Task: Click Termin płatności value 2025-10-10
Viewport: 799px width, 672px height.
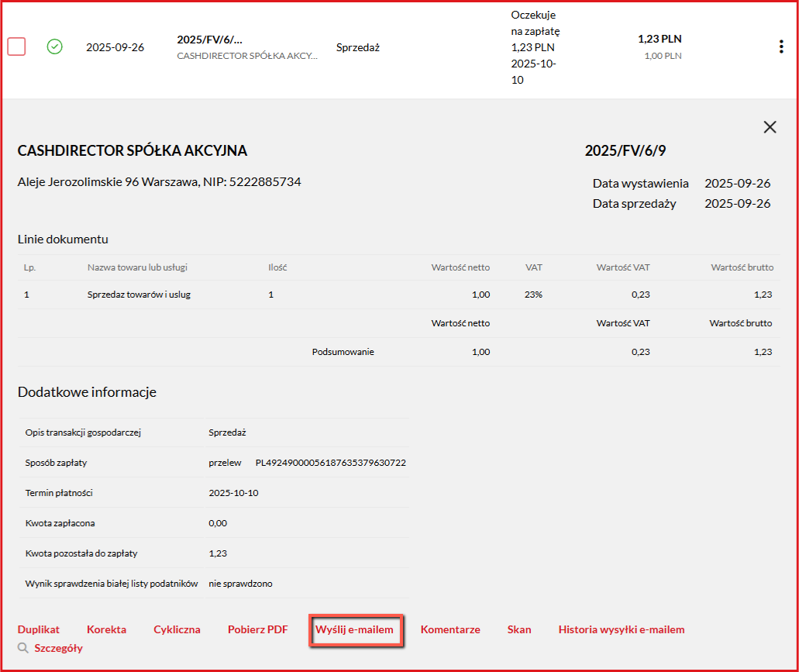Action: pyautogui.click(x=233, y=493)
